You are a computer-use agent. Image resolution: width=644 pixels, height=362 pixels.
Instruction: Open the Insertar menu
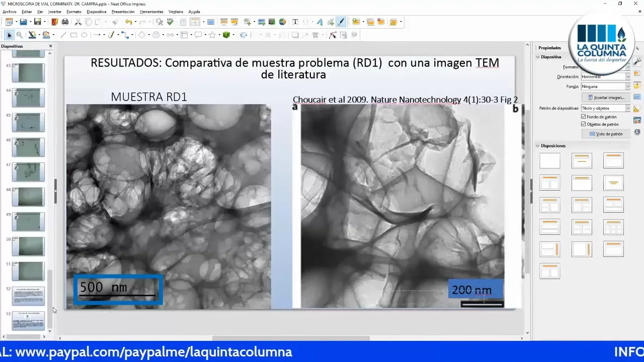(x=55, y=12)
